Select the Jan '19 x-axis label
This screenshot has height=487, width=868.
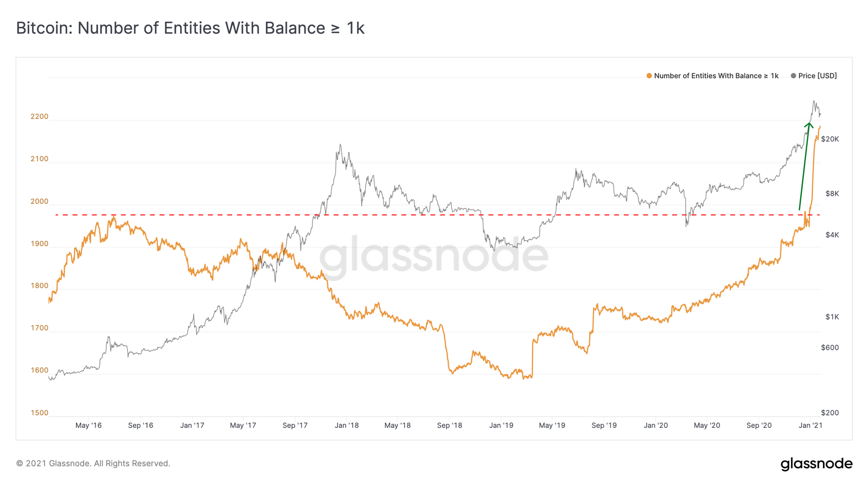[x=501, y=425]
